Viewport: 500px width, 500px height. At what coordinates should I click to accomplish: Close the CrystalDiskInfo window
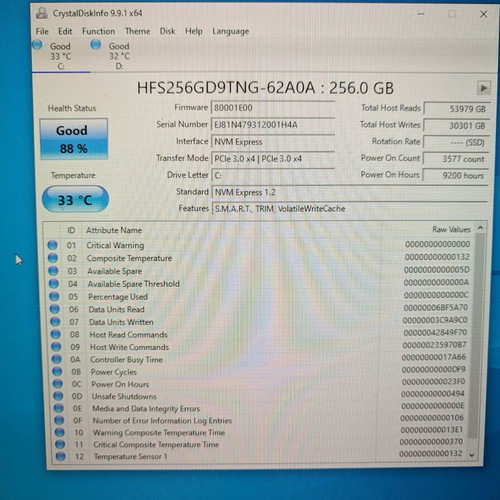(483, 14)
